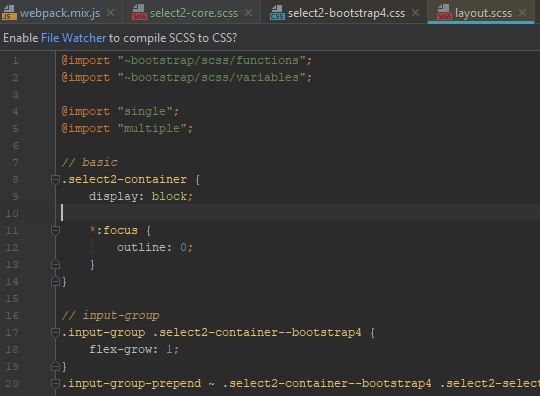Place cursor after display: block; text
This screenshot has height=396, width=540.
tap(194, 197)
